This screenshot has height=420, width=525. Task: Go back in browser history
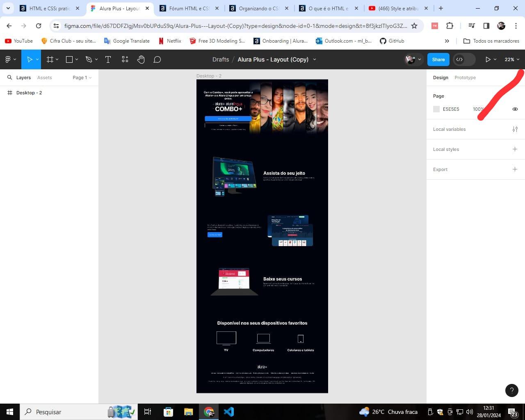9,25
